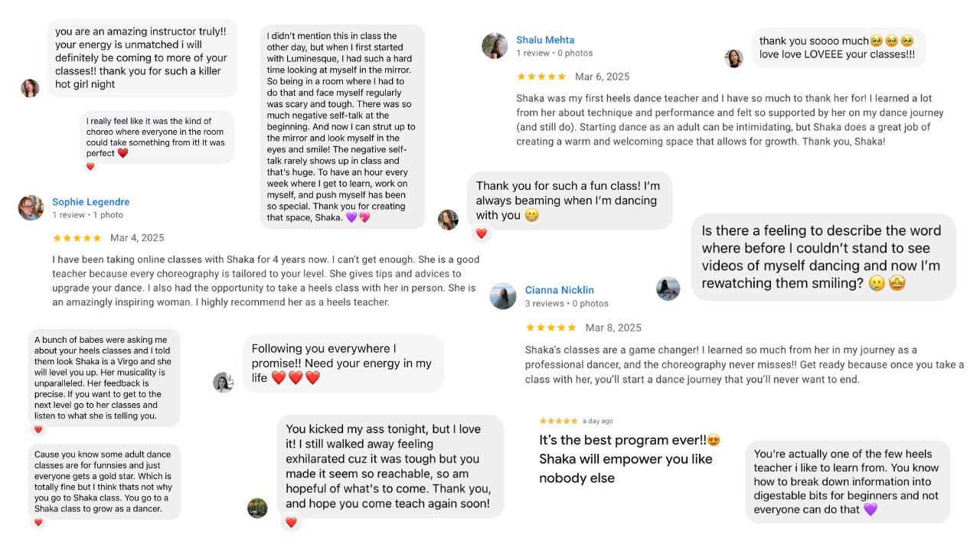Click heart reaction under 'bunch of babes' message
This screenshot has height=551, width=980.
[x=38, y=429]
